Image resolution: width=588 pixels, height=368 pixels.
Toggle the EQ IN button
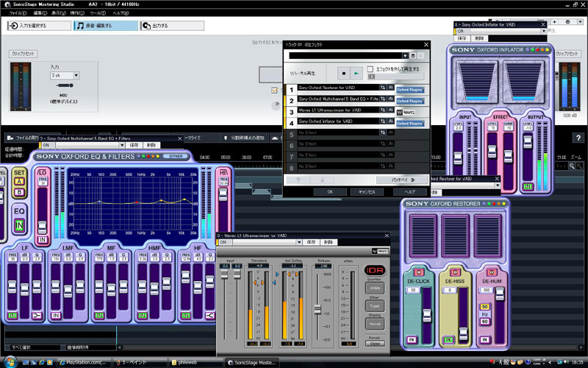(x=20, y=224)
